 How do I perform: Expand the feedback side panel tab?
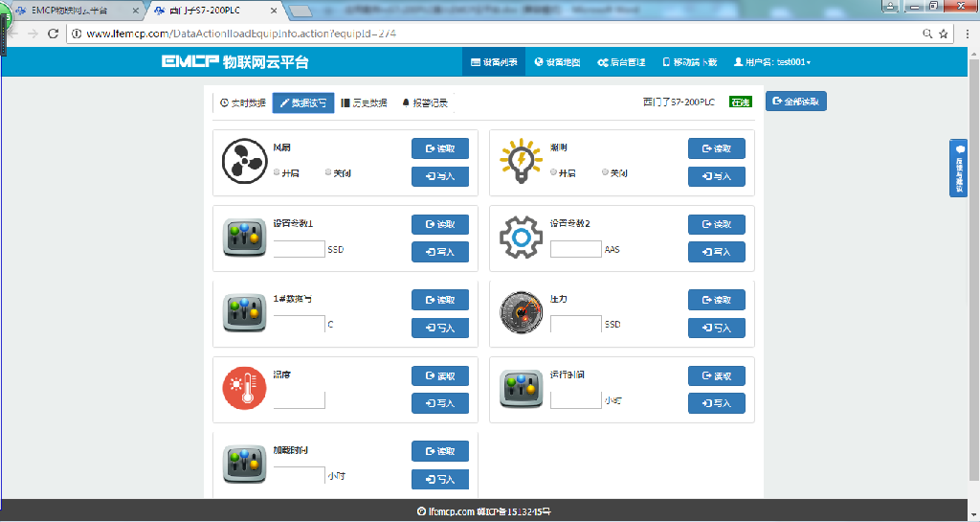coord(958,169)
